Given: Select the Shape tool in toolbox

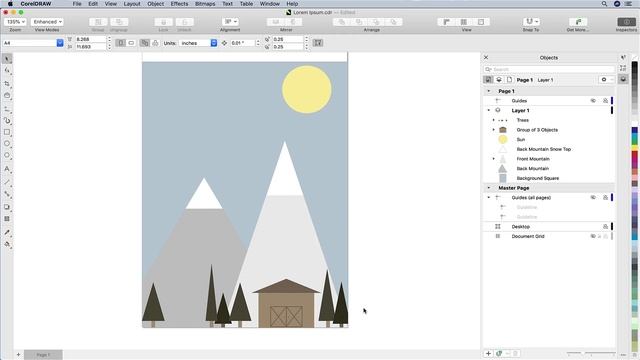Looking at the screenshot, I should [x=7, y=71].
